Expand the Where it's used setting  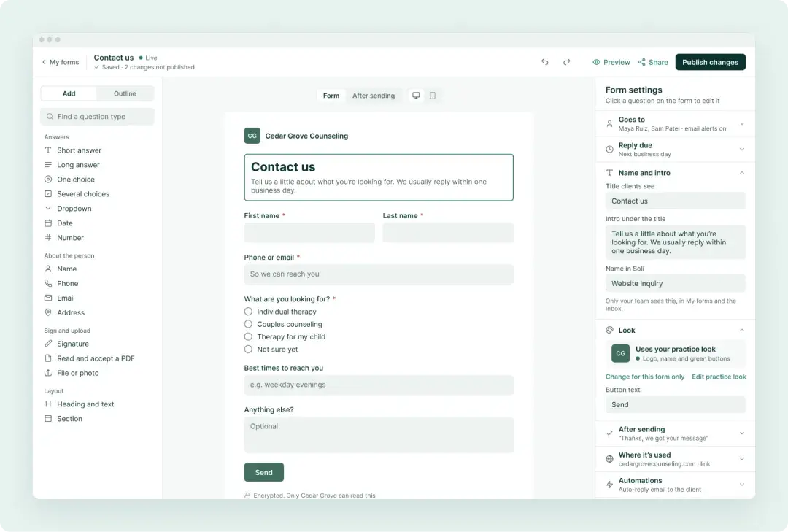[x=675, y=459]
